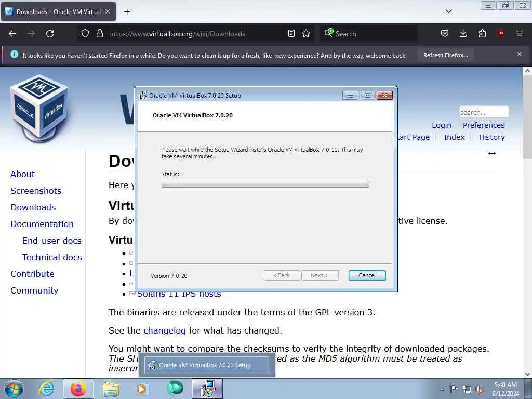Screen dimensions: 532x399
Task: Open the Screenshots sidebar link
Action: (36, 191)
